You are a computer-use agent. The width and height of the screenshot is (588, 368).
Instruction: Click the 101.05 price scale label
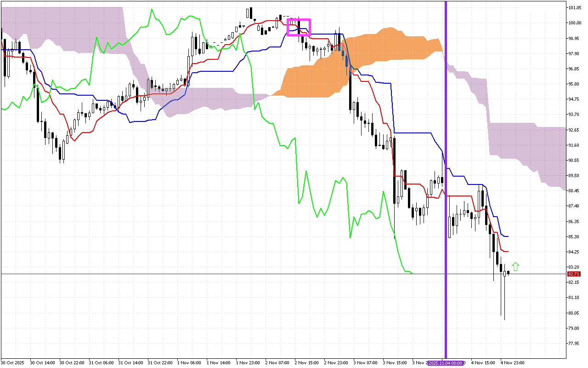tap(575, 8)
